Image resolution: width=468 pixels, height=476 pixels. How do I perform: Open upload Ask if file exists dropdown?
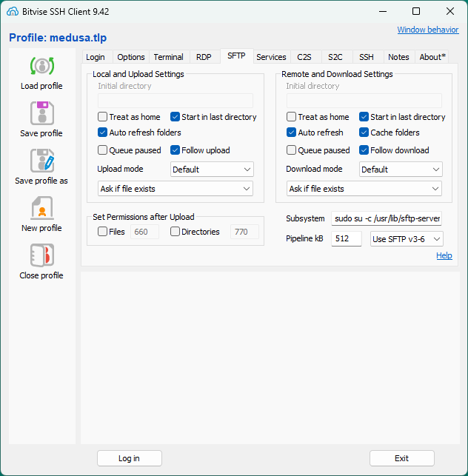pos(175,189)
